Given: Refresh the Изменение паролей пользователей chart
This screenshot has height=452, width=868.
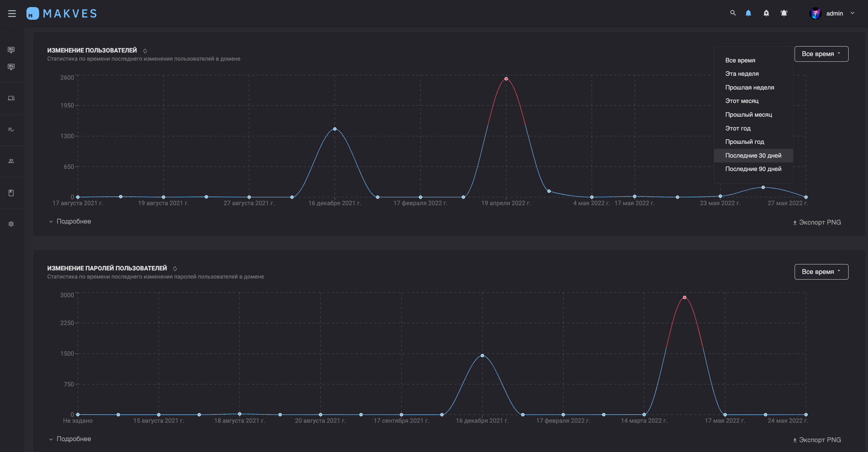Looking at the screenshot, I should [x=175, y=269].
